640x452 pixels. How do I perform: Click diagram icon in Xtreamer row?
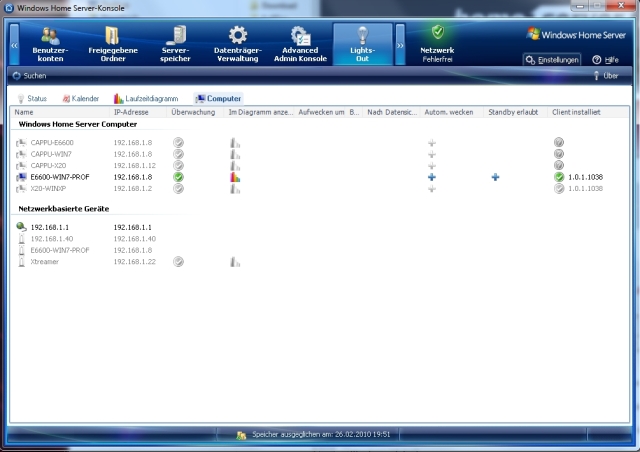(235, 262)
